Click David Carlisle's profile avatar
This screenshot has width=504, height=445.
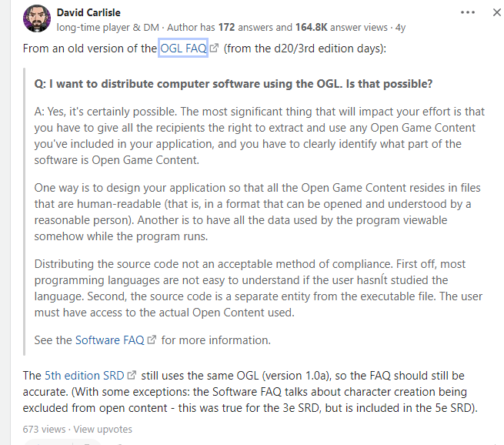pos(36,19)
